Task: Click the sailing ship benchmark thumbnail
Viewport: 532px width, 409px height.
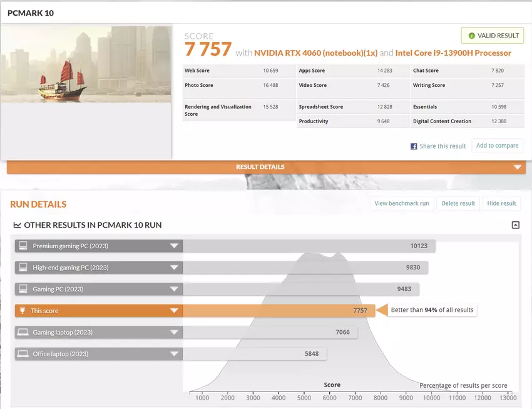Action: (86, 64)
